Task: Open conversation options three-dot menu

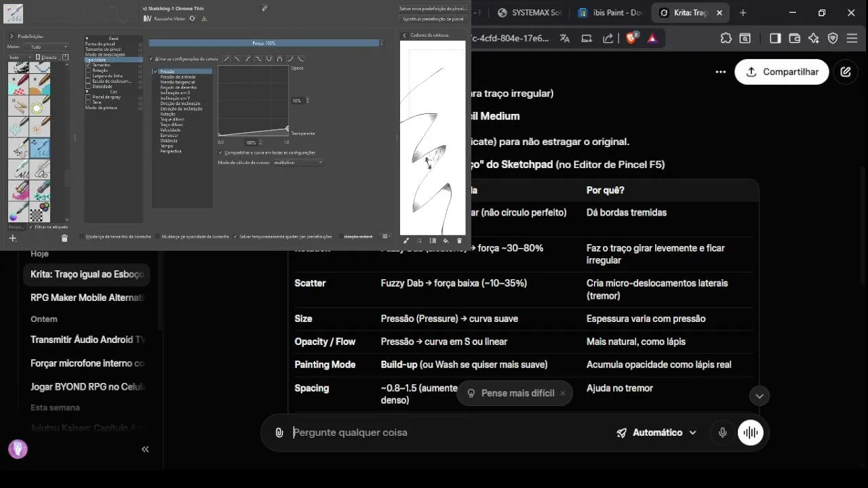Action: pos(720,72)
